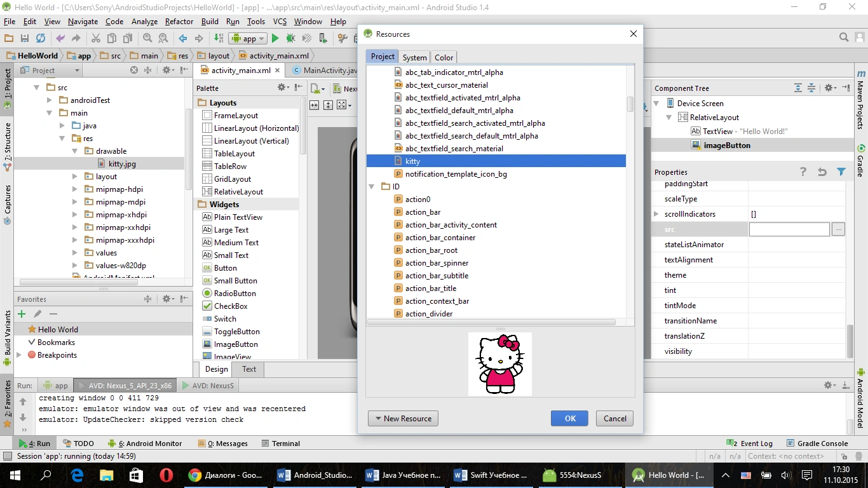
Task: Click the Paste toolbar icon
Action: [128, 39]
